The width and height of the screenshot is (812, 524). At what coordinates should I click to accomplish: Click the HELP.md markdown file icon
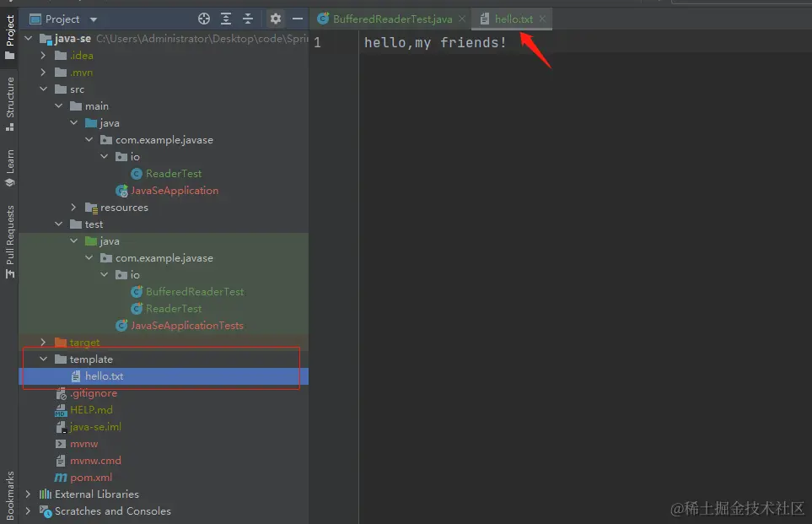coord(61,410)
